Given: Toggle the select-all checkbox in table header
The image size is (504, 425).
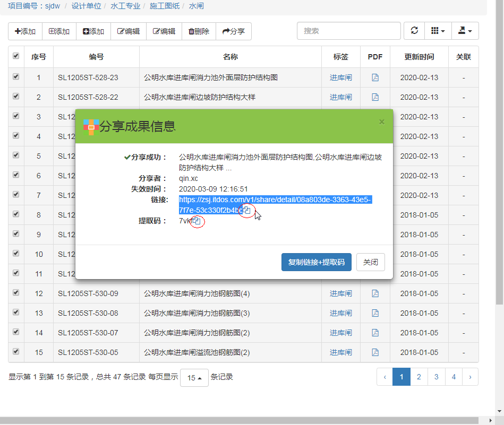Looking at the screenshot, I should 16,56.
